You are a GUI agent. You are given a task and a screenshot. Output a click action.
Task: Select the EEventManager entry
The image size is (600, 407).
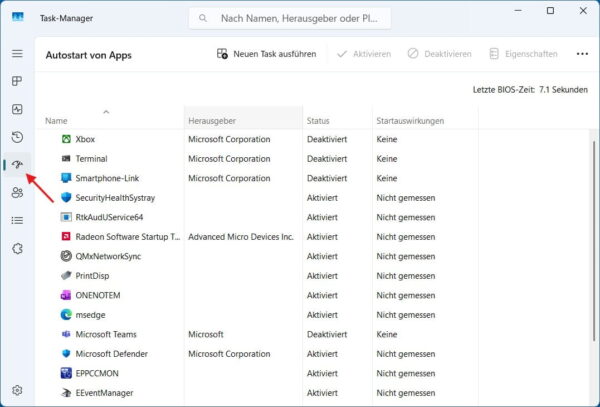(104, 393)
